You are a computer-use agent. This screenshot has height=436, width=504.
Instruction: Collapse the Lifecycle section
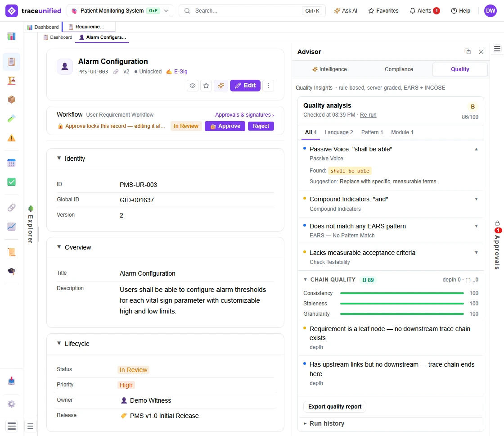click(x=59, y=343)
